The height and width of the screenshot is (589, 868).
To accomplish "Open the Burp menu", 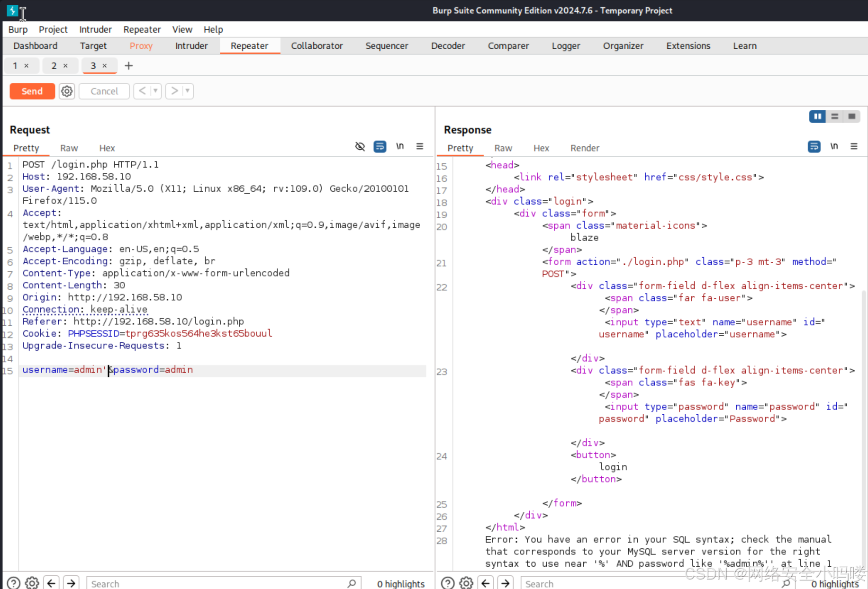I will point(18,29).
